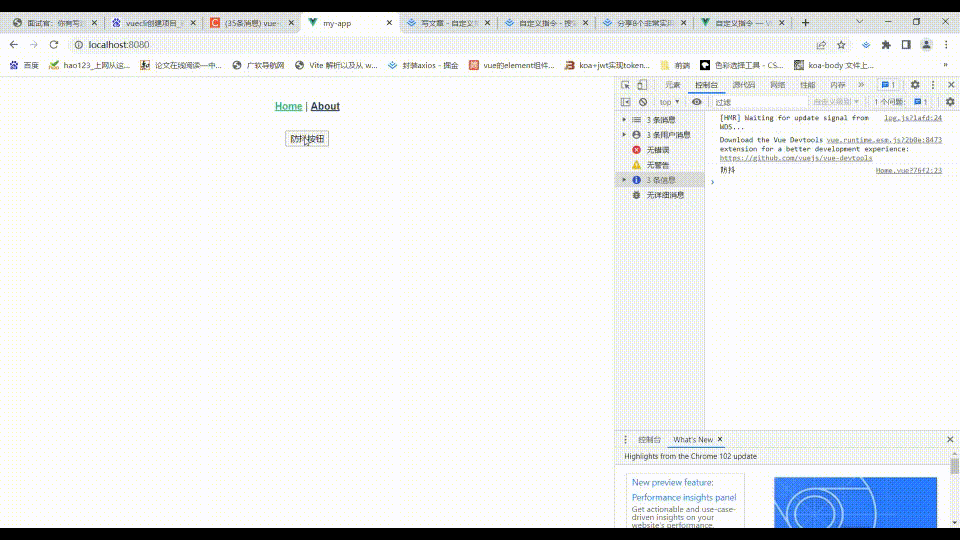The width and height of the screenshot is (960, 540).
Task: Open the log.js source link
Action: click(913, 118)
